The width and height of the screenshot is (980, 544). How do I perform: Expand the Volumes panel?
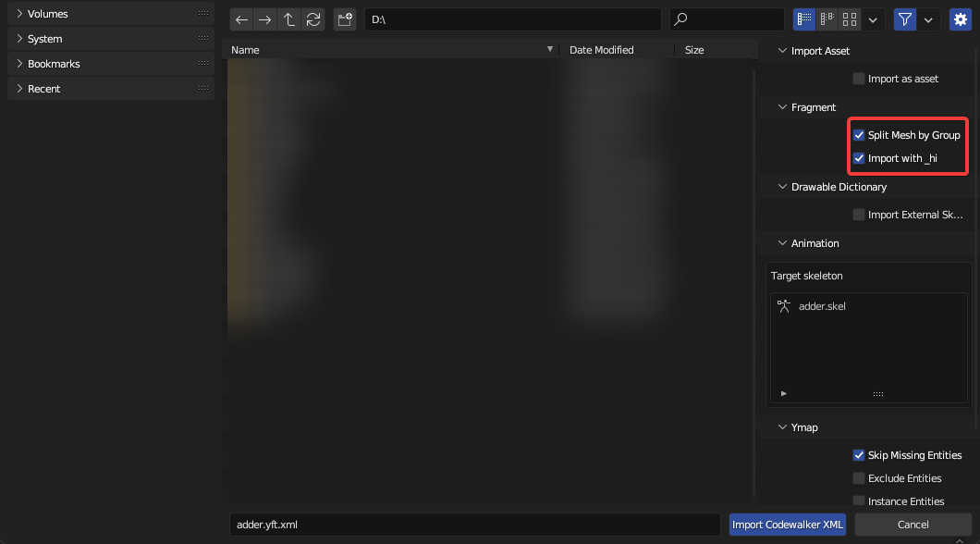[x=19, y=14]
